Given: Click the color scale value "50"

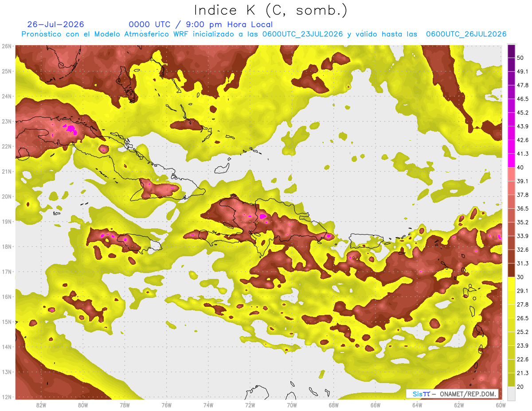Looking at the screenshot, I should (x=520, y=58).
